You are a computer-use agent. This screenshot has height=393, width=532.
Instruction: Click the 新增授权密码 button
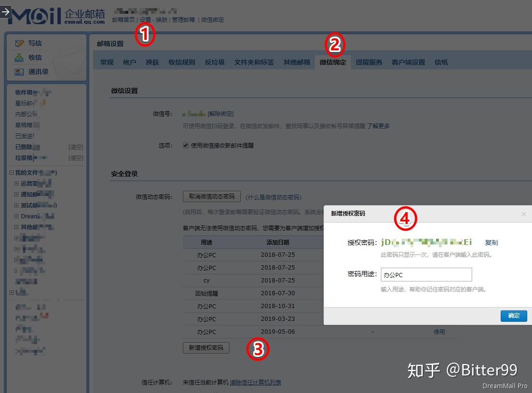pyautogui.click(x=206, y=348)
